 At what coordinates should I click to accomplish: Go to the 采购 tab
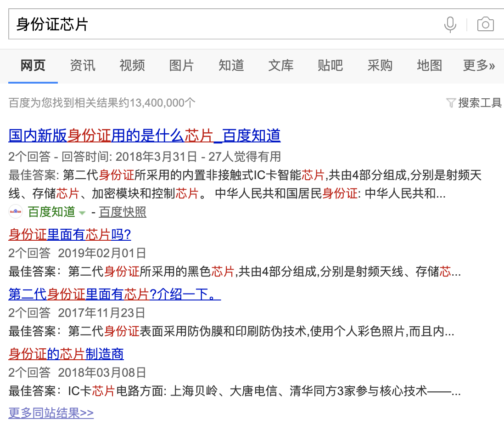tap(380, 66)
